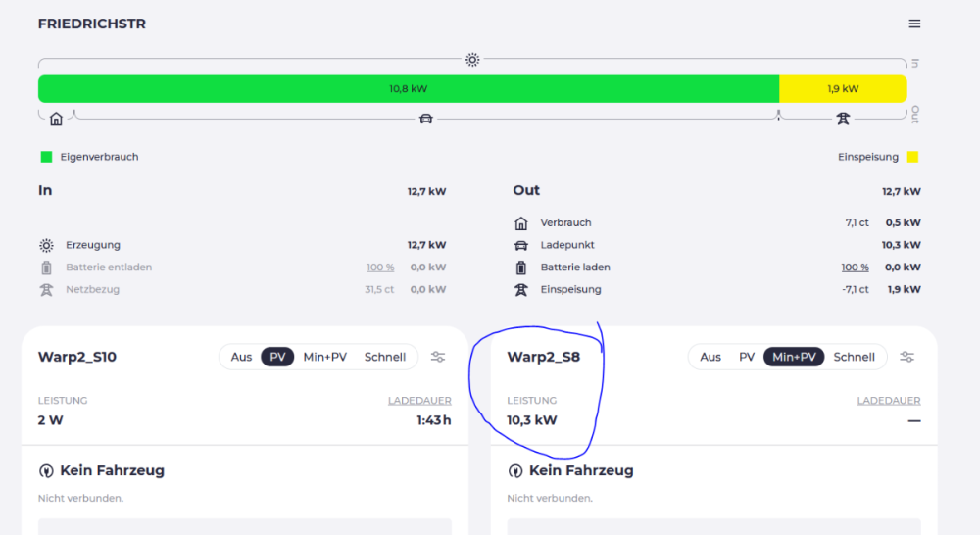Screen dimensions: 980x535
Task: Click 100 % link next to Batterie laden
Action: point(855,267)
